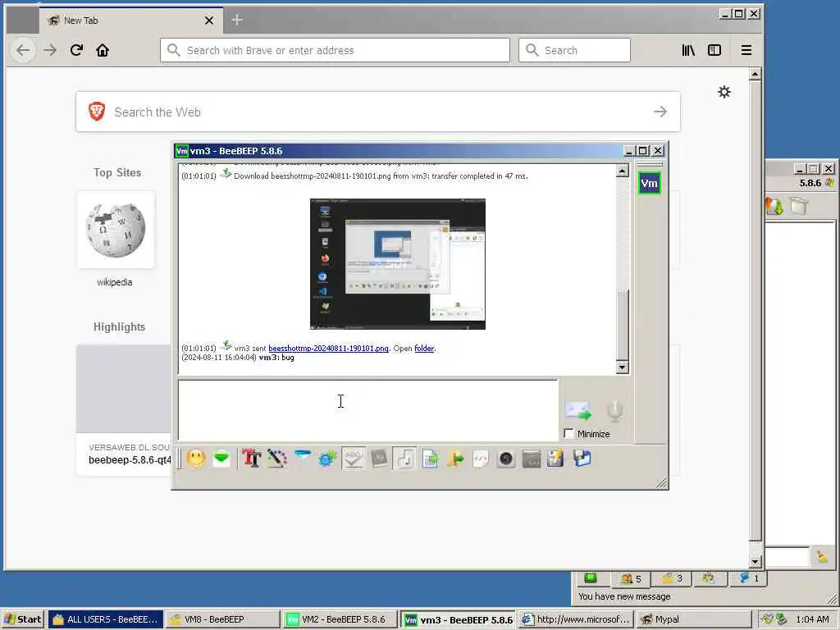Click the browser address bar

(335, 50)
